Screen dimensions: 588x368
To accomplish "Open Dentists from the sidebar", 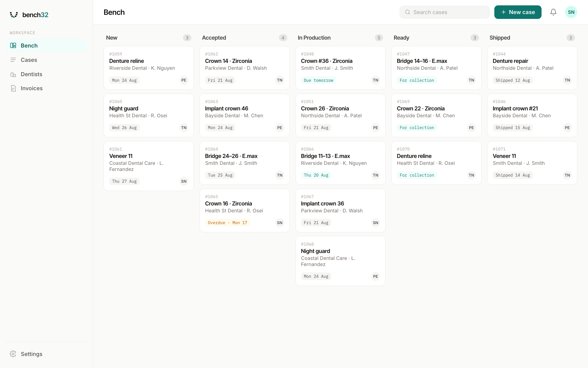I will pos(46,74).
